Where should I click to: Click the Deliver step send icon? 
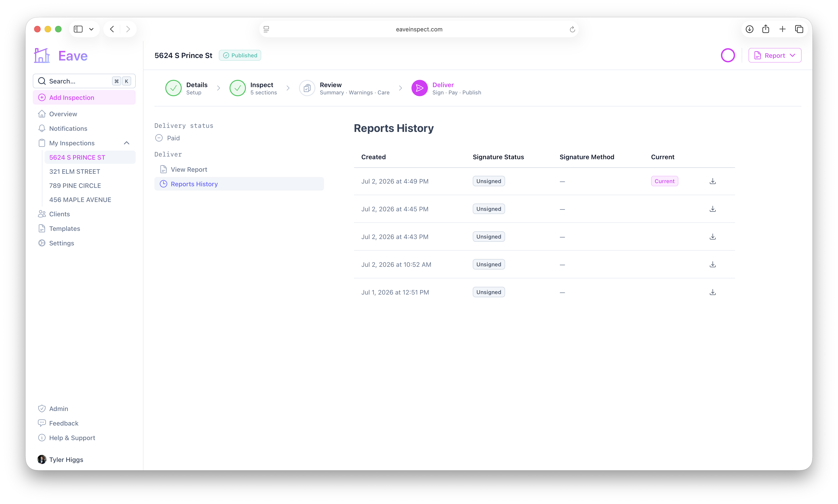click(419, 88)
